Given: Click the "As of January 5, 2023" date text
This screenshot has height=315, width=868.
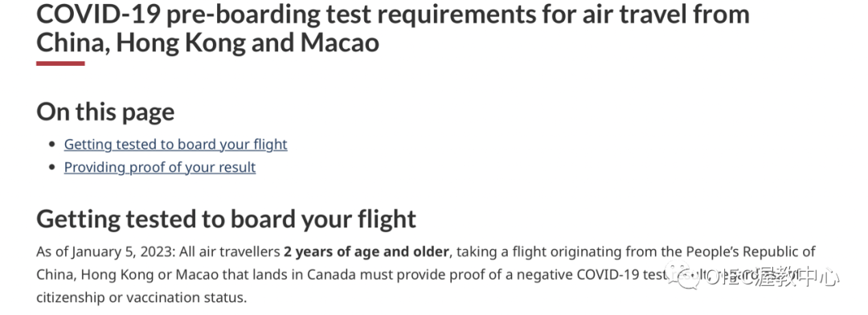Looking at the screenshot, I should coord(104,252).
